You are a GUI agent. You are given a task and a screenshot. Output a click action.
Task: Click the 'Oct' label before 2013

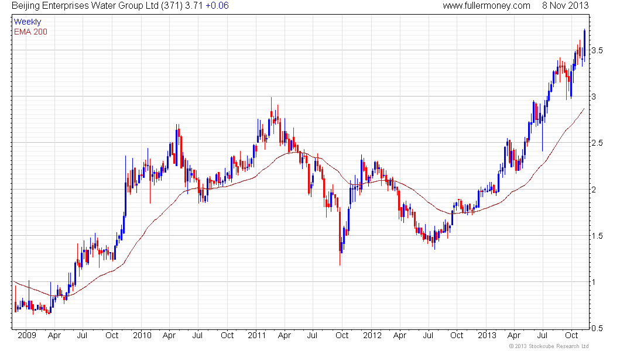[457, 335]
